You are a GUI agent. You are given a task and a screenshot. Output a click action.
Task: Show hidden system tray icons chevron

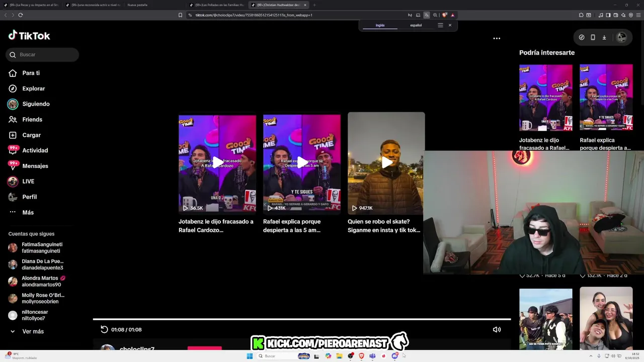[x=591, y=356]
